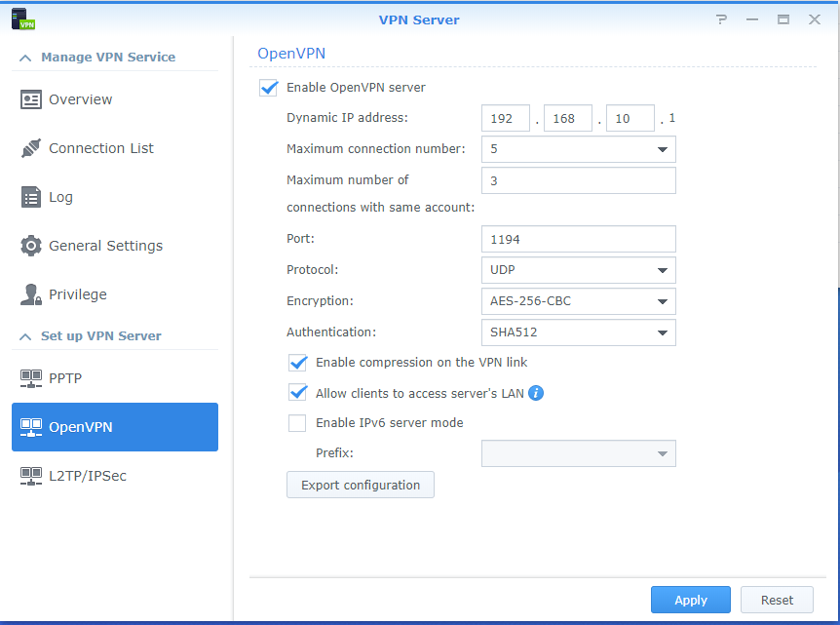Select the L2TP/IPSec network icon
The image size is (840, 625).
coord(32,476)
